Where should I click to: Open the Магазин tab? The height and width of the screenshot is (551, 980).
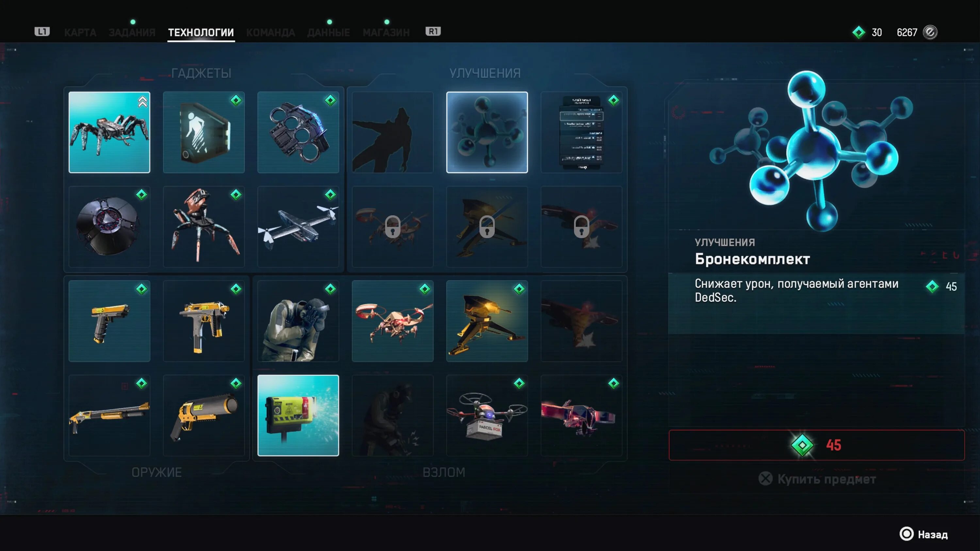pos(386,32)
